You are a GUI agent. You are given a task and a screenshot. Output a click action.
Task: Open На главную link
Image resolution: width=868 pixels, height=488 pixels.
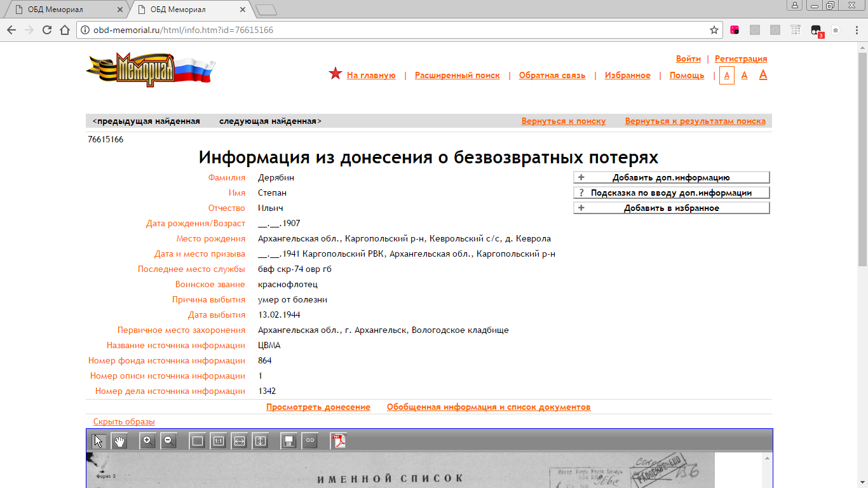pyautogui.click(x=371, y=75)
